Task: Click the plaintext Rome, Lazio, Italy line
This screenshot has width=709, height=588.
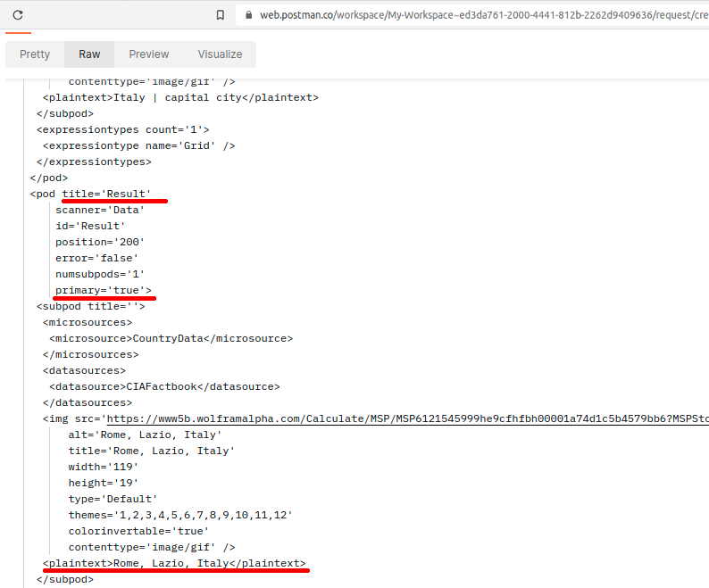Action: point(174,563)
